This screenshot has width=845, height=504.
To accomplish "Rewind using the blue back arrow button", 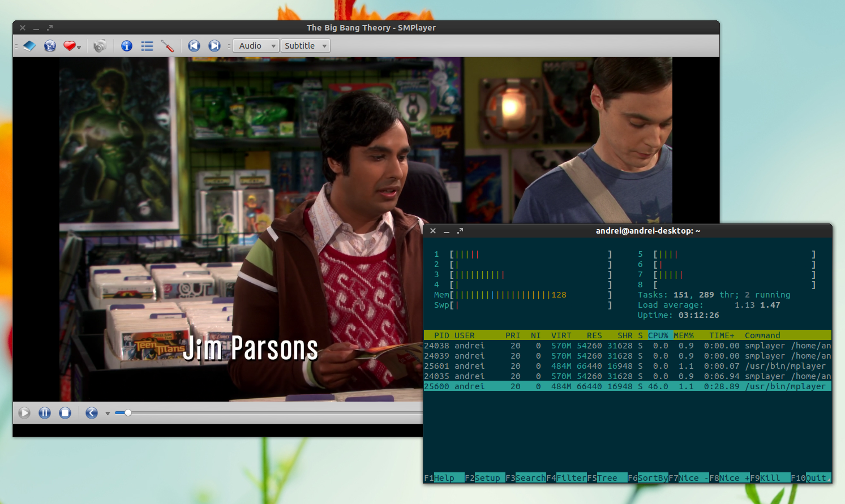I will [92, 413].
